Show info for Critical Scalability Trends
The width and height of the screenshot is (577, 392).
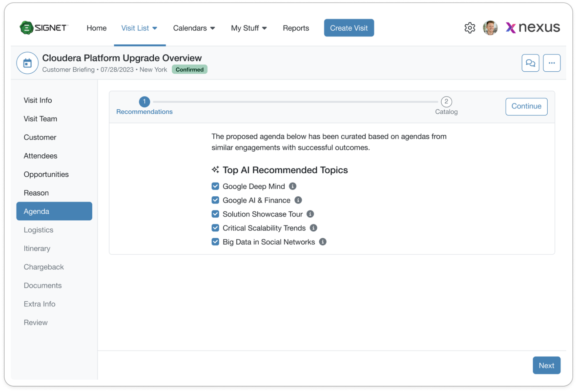point(313,228)
